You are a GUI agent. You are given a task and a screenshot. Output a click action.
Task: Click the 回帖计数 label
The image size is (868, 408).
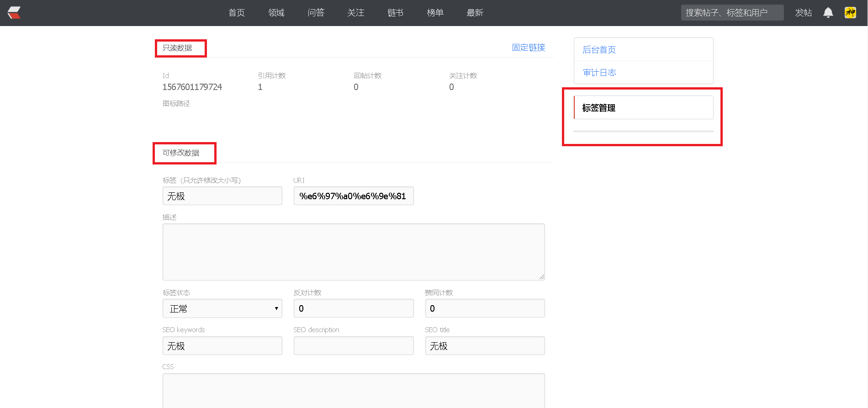pyautogui.click(x=368, y=76)
